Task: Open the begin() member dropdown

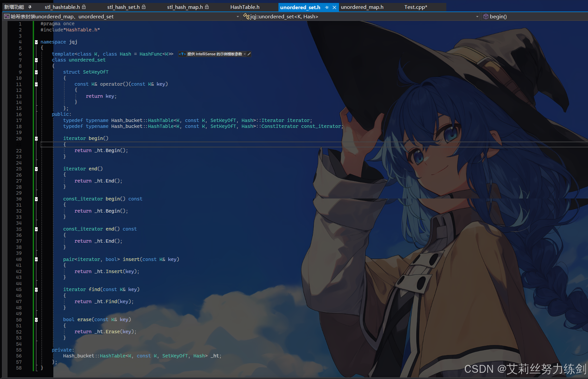Action: click(534, 16)
